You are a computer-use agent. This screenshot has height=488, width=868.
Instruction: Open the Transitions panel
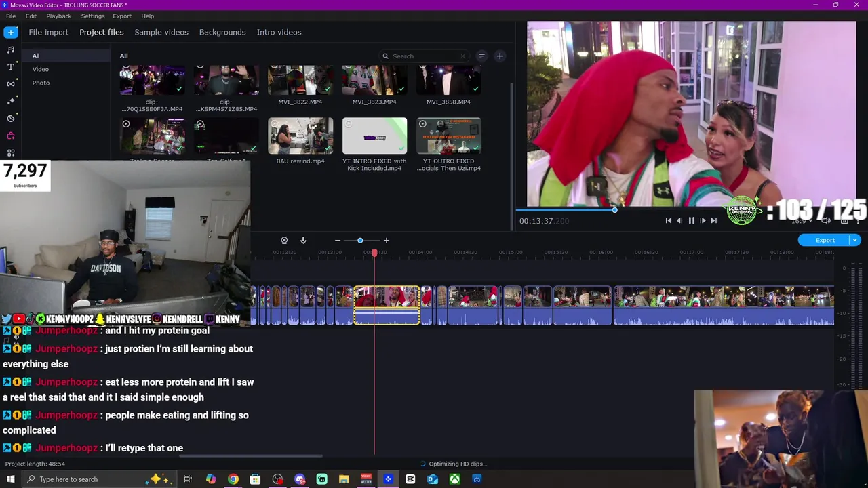(11, 83)
